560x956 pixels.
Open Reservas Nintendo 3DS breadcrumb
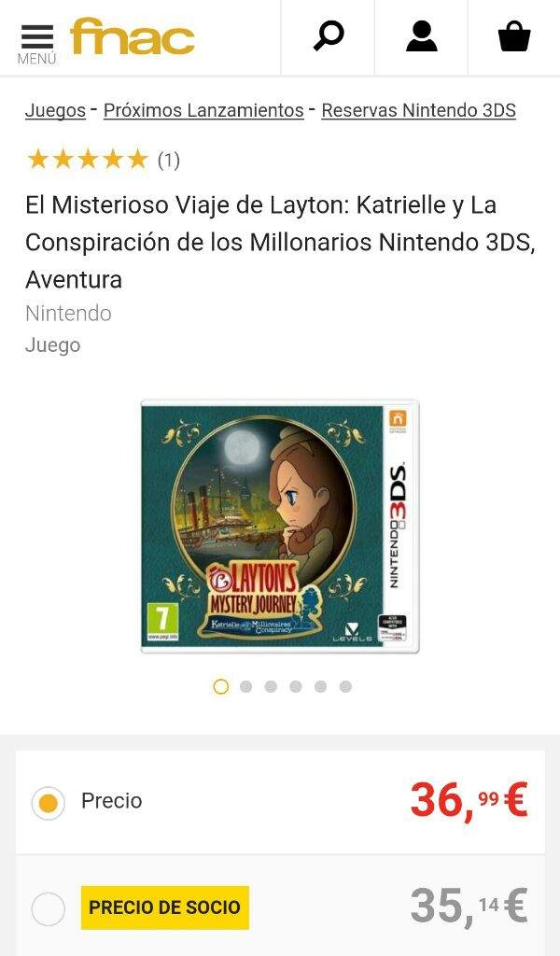[x=419, y=110]
